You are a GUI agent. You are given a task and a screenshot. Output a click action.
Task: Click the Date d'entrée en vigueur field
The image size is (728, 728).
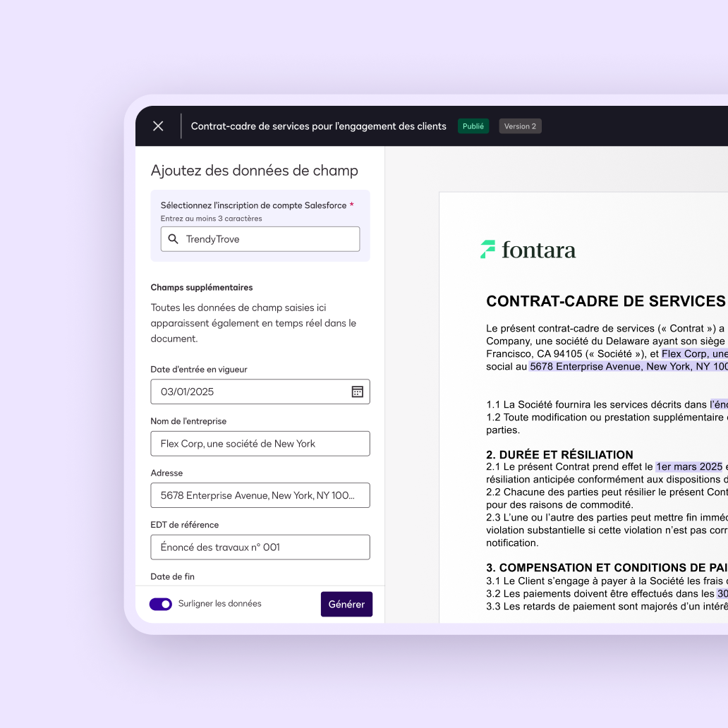click(x=260, y=392)
